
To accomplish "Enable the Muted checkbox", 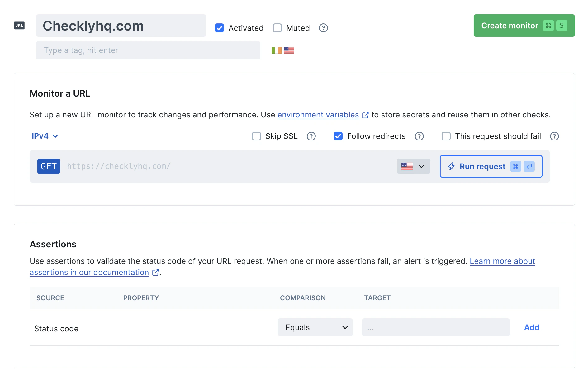I will (277, 28).
